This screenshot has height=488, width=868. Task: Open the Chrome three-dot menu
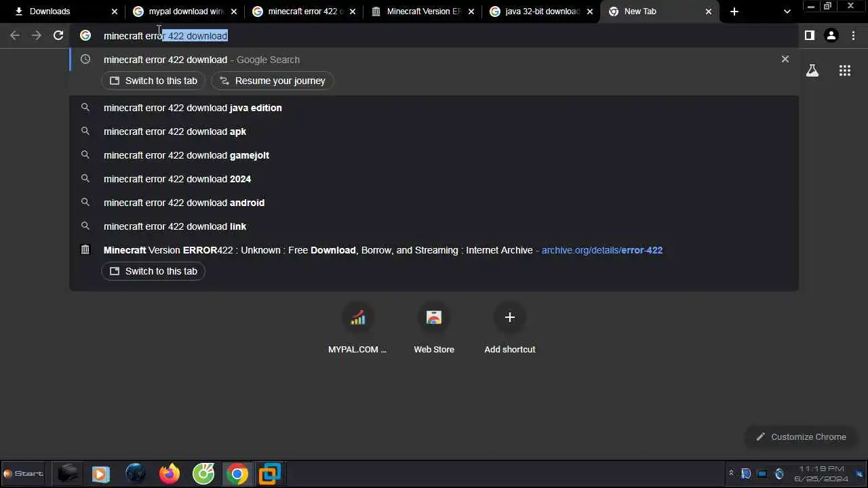tap(853, 35)
